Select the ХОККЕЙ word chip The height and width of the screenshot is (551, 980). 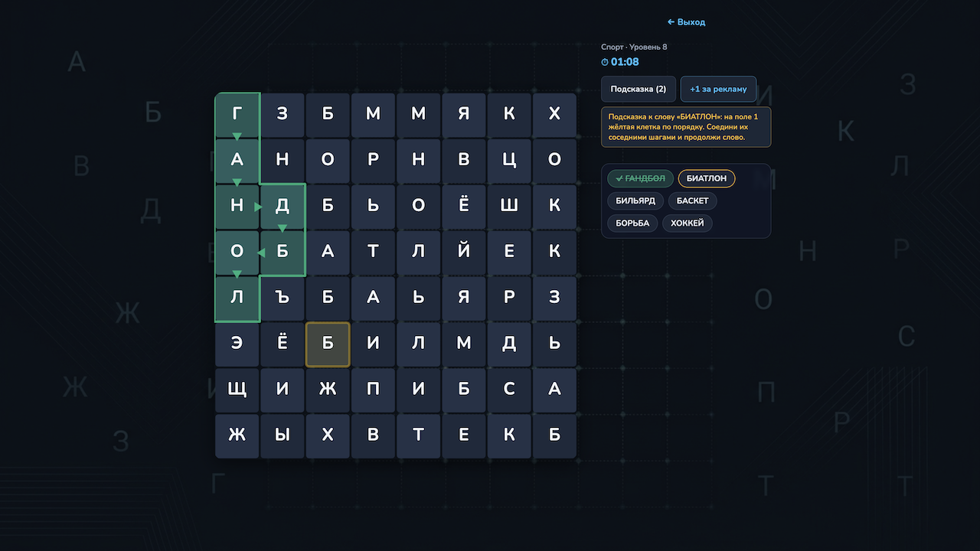pos(687,223)
